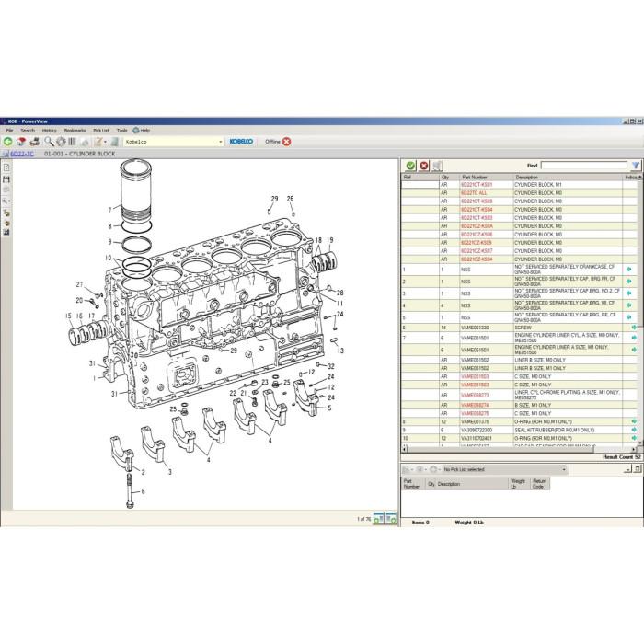Click callout number 32 on the diagram
This screenshot has width=644, height=644.
pos(331,366)
